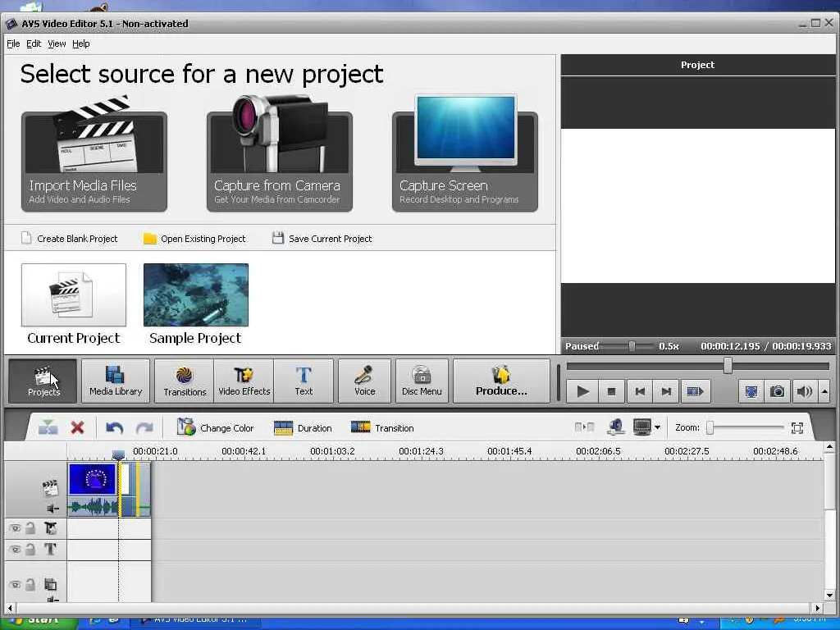Click Change Color in timeline toolbar

[x=216, y=427]
